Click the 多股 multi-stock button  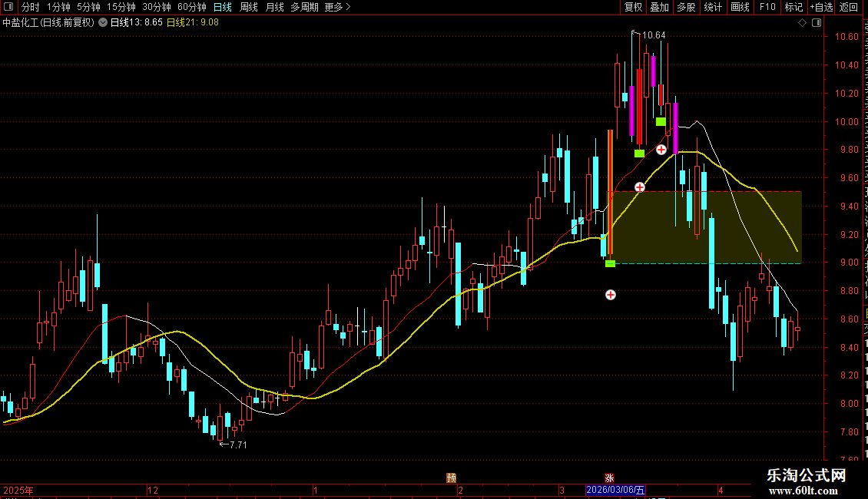point(686,7)
